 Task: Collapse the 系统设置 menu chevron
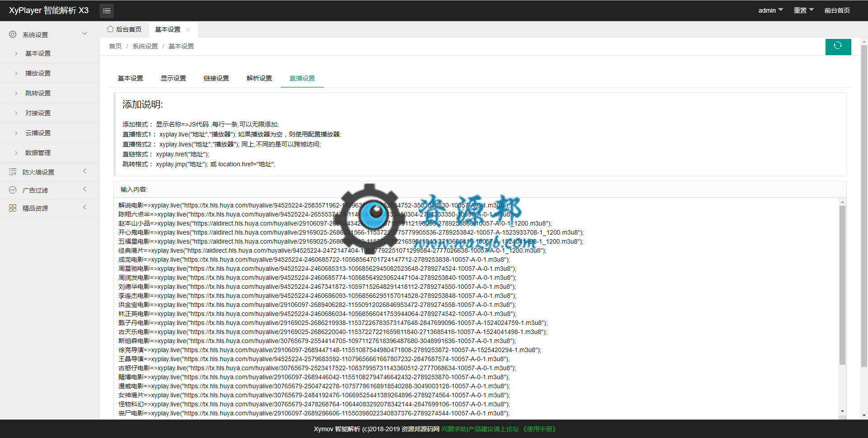tap(85, 33)
